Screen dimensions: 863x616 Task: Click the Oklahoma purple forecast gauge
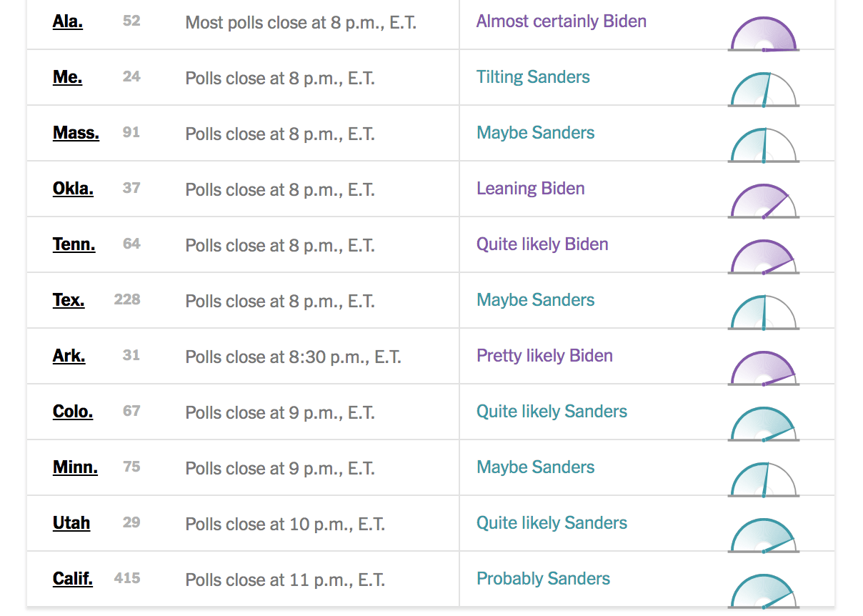click(763, 202)
